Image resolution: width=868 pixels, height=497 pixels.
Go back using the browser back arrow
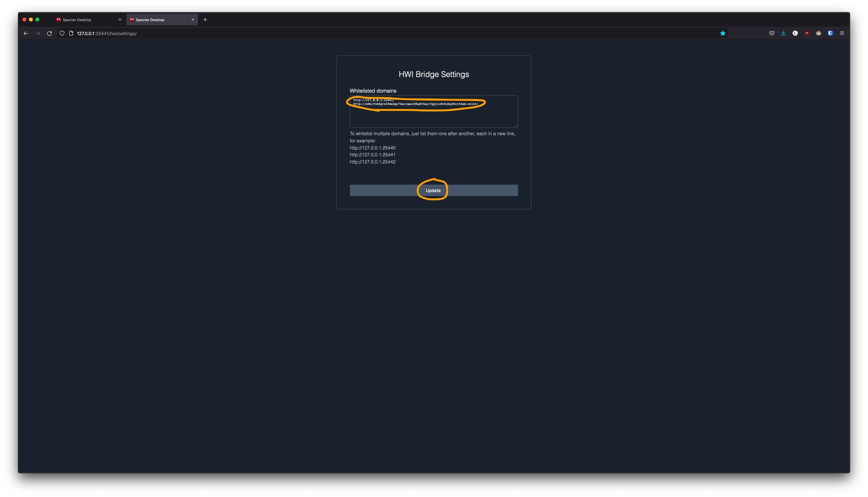pos(26,33)
